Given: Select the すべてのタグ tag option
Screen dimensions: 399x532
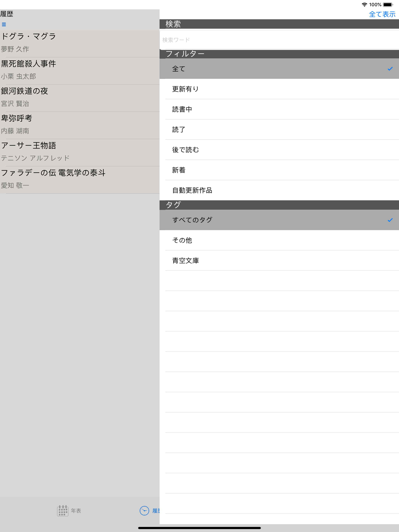Looking at the screenshot, I should tap(279, 220).
